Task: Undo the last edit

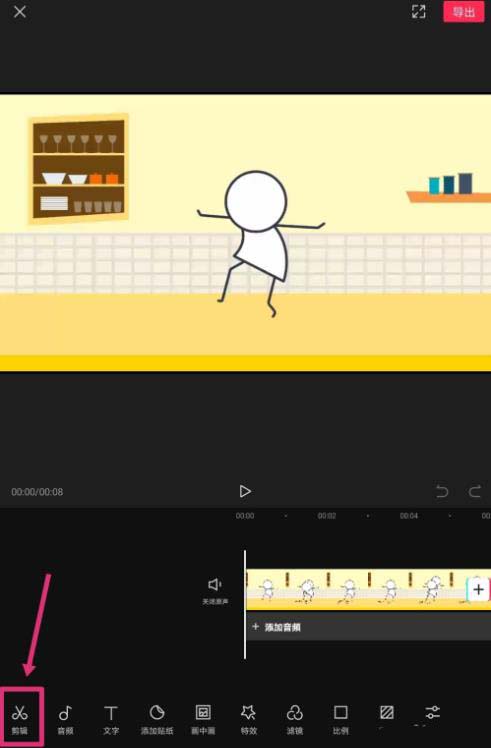Action: (442, 491)
